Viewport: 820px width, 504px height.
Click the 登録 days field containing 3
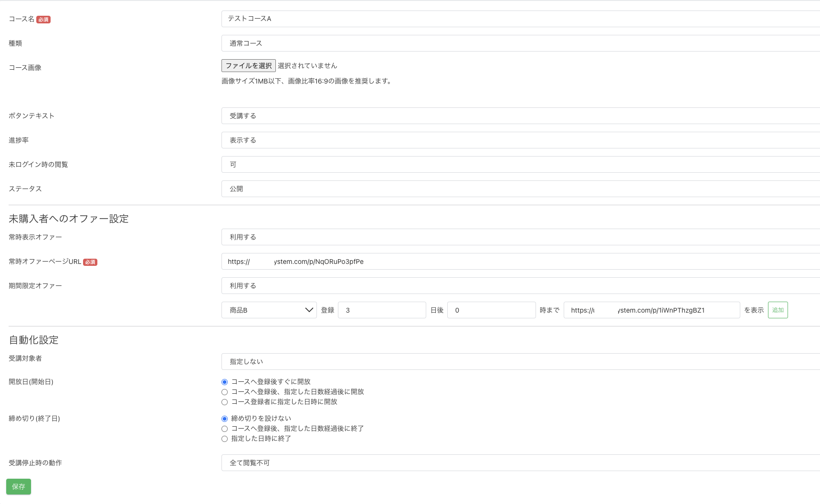pyautogui.click(x=381, y=310)
